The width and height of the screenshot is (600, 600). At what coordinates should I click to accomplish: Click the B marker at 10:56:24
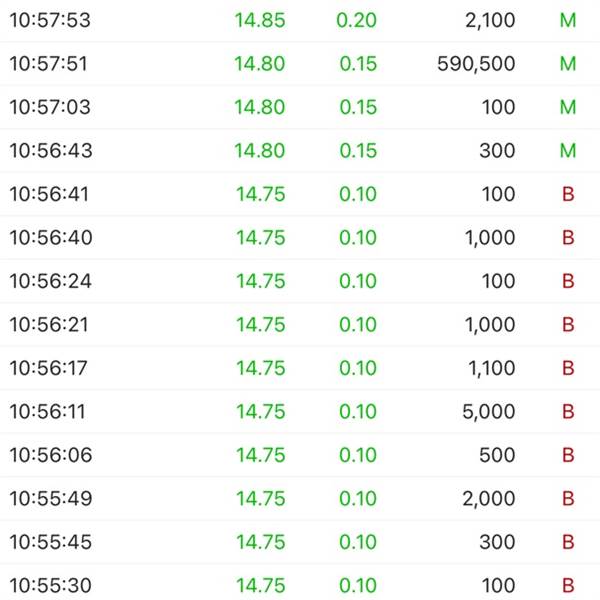tap(568, 281)
